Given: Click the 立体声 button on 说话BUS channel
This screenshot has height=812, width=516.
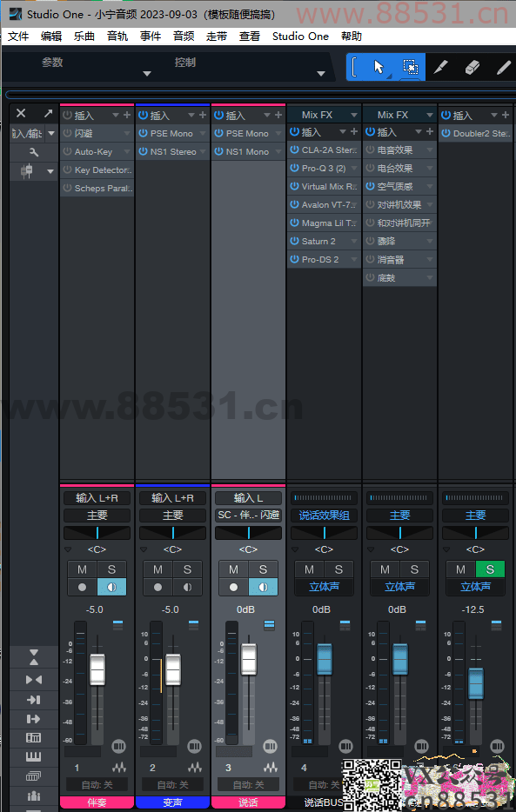Looking at the screenshot, I should (324, 587).
